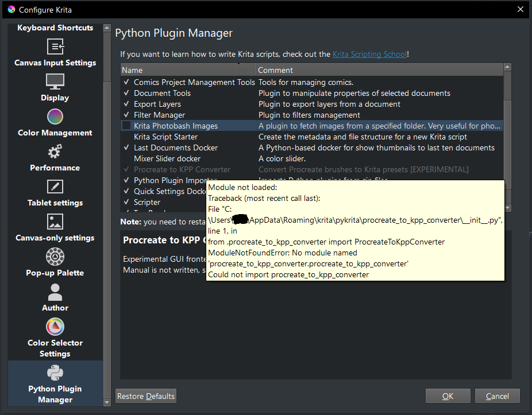532x415 pixels.
Task: Open Tablet settings icon
Action: point(55,187)
